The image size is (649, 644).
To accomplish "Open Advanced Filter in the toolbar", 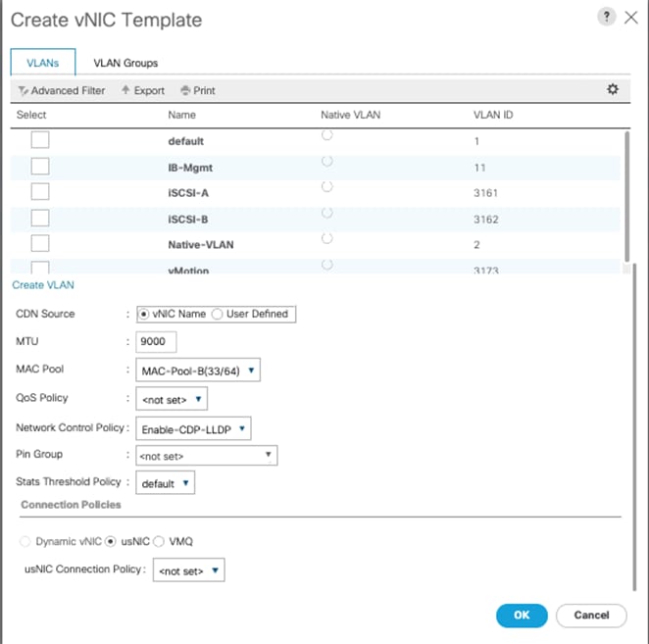I will [x=62, y=90].
